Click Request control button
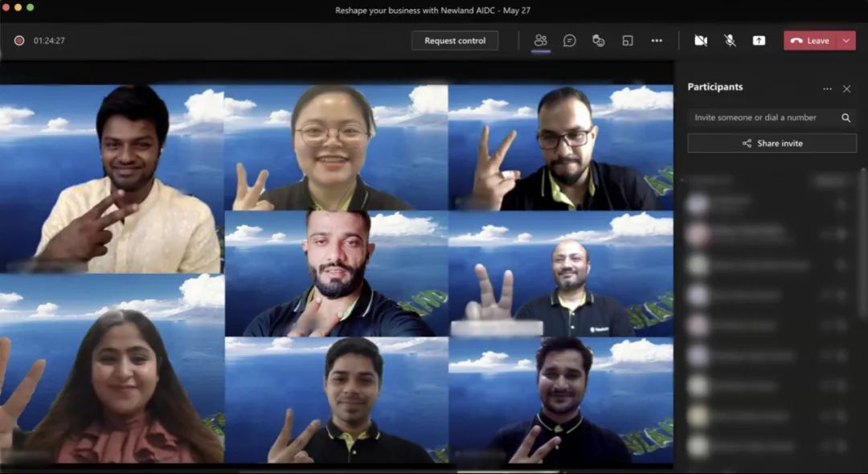The width and height of the screenshot is (868, 474). click(x=455, y=40)
